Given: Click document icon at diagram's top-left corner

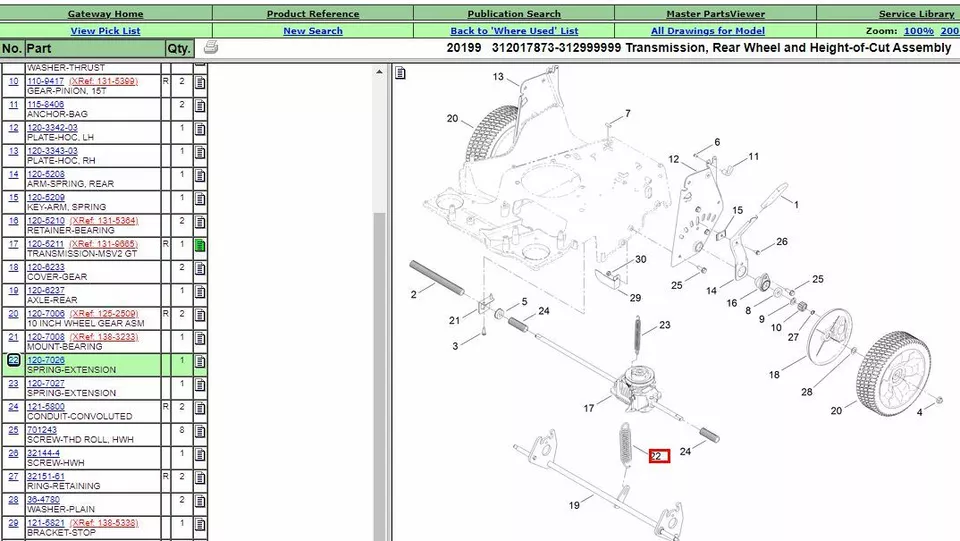Looking at the screenshot, I should click(x=400, y=73).
